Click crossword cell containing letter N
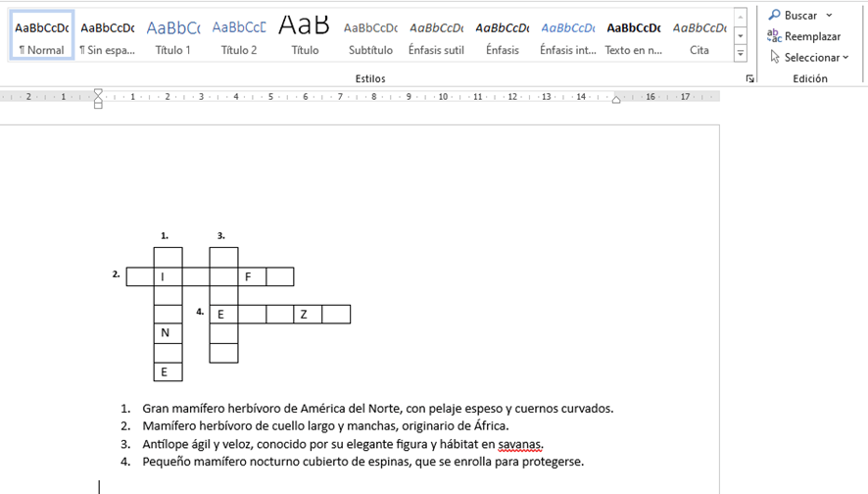868x494 pixels. pyautogui.click(x=169, y=333)
